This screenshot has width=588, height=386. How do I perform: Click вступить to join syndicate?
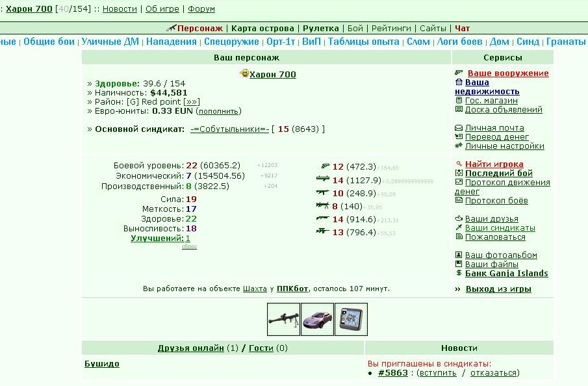(x=438, y=373)
